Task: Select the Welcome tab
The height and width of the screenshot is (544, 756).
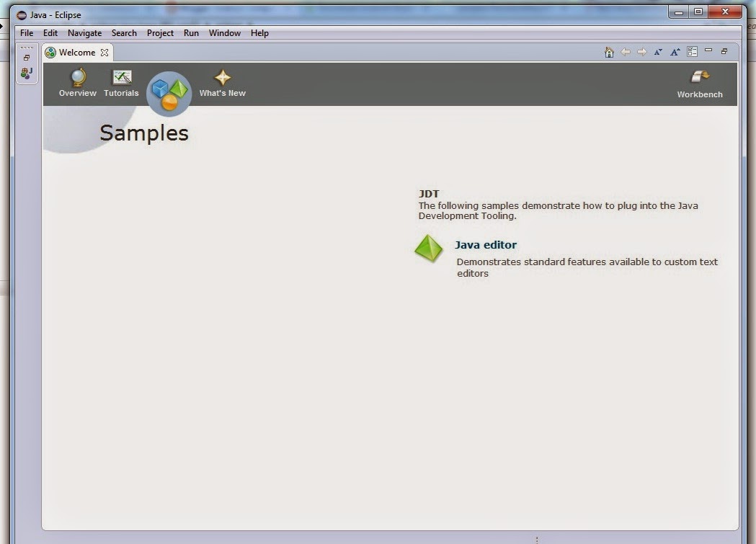Action: coord(78,53)
